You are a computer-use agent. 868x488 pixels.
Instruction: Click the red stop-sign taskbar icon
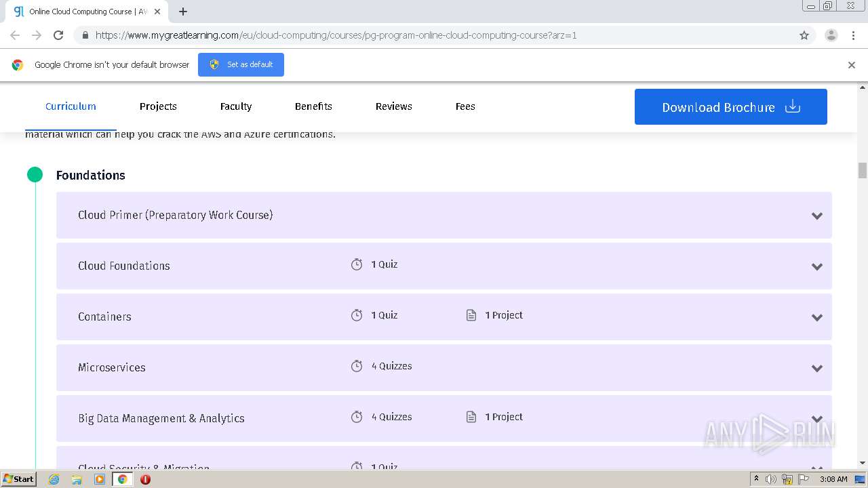click(145, 479)
